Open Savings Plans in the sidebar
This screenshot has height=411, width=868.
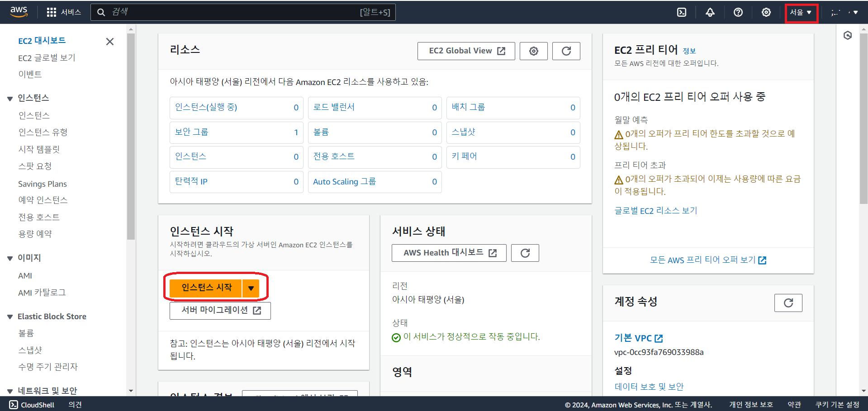(x=43, y=184)
